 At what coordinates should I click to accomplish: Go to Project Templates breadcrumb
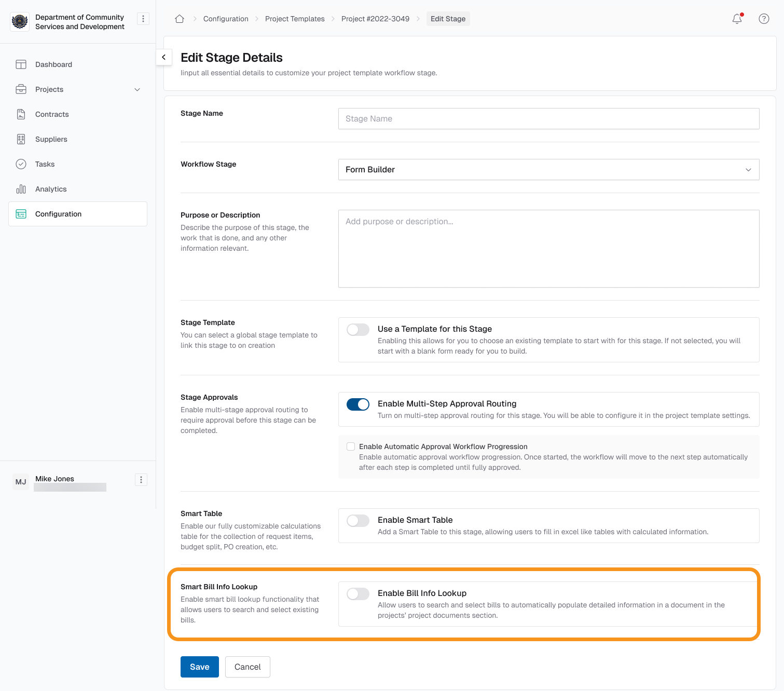(295, 19)
